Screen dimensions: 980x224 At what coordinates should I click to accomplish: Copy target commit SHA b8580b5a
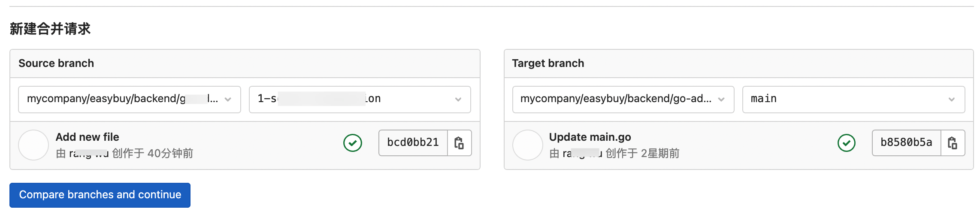point(953,143)
